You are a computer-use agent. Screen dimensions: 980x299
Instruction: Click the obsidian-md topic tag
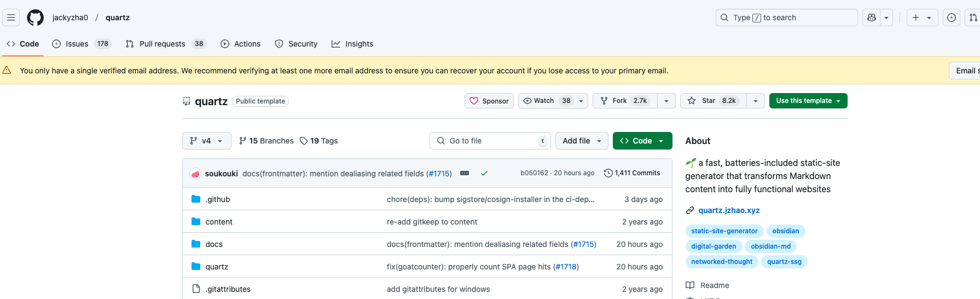(x=770, y=246)
